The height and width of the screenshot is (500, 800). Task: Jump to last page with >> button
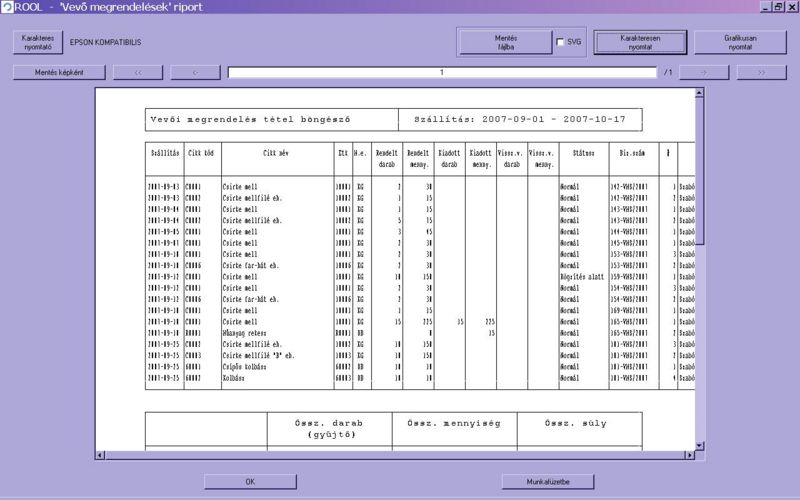click(762, 72)
